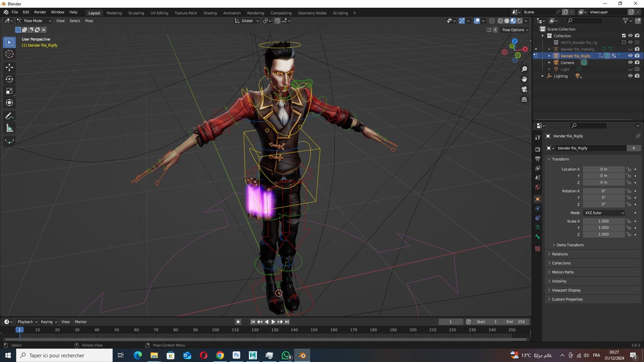Select the Cursor tool in the toolbar
This screenshot has width=644, height=362.
(9, 54)
